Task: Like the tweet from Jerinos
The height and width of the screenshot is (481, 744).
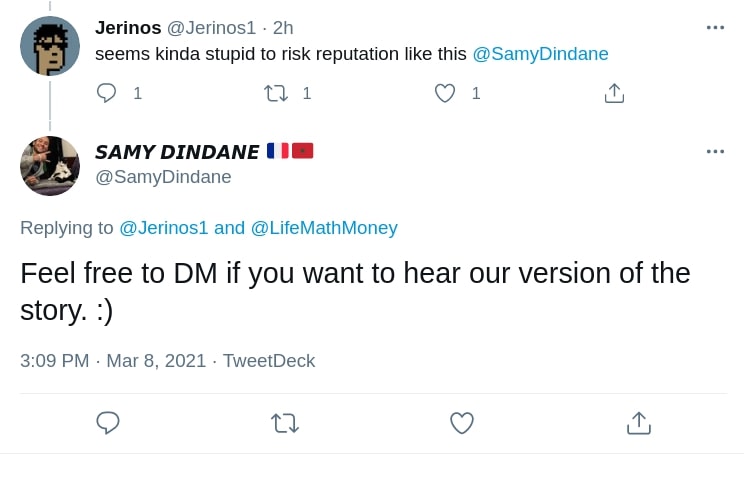Action: [445, 93]
